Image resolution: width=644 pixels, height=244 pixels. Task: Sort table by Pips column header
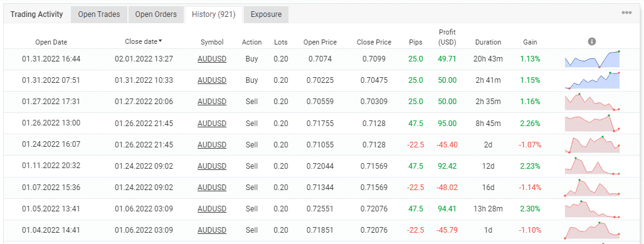[416, 42]
